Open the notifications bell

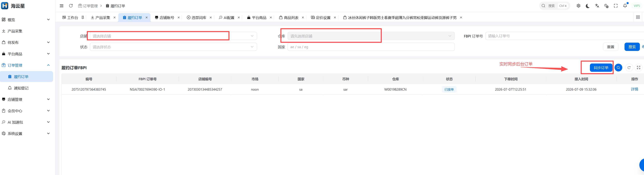(625, 6)
